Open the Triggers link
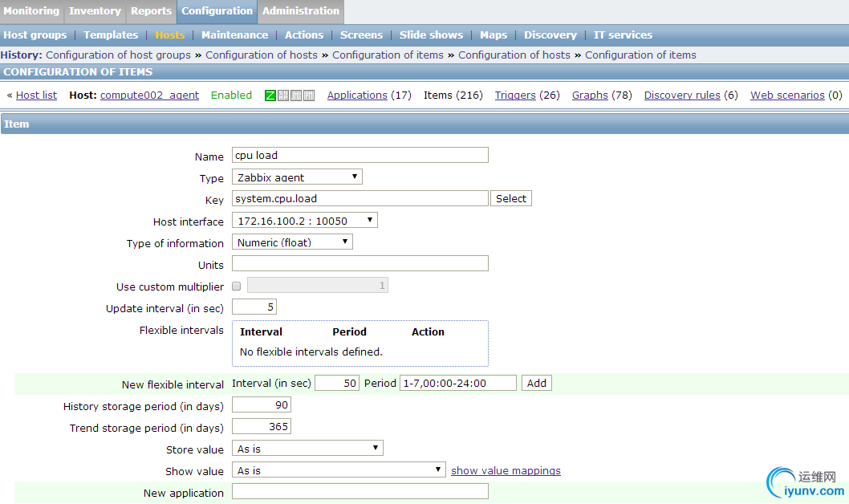The height and width of the screenshot is (504, 849). (515, 96)
